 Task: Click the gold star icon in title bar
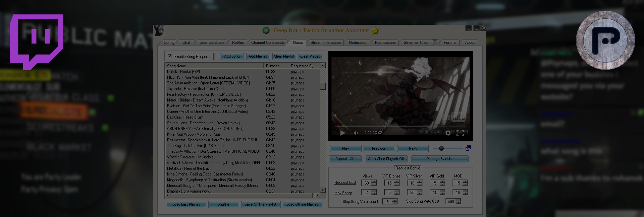point(375,30)
